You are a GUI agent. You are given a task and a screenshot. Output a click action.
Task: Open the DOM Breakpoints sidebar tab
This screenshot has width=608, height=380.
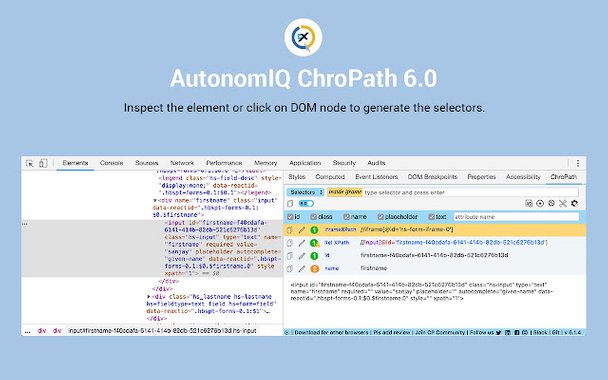432,177
